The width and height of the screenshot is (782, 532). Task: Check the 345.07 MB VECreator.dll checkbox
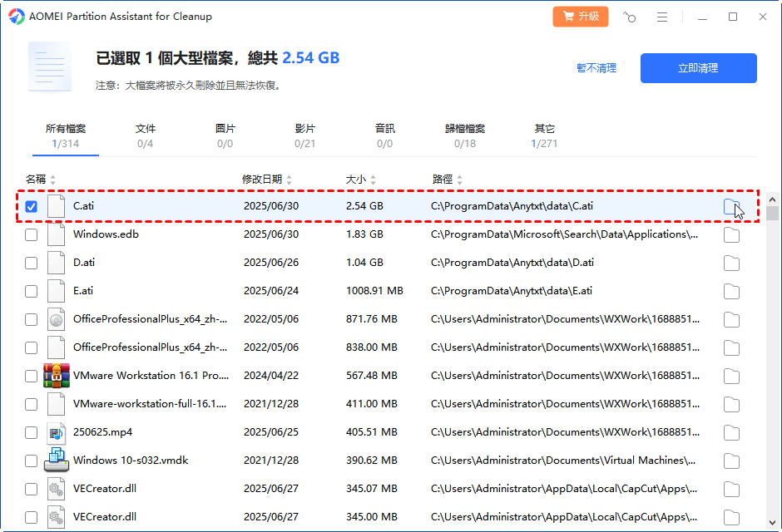click(x=31, y=489)
